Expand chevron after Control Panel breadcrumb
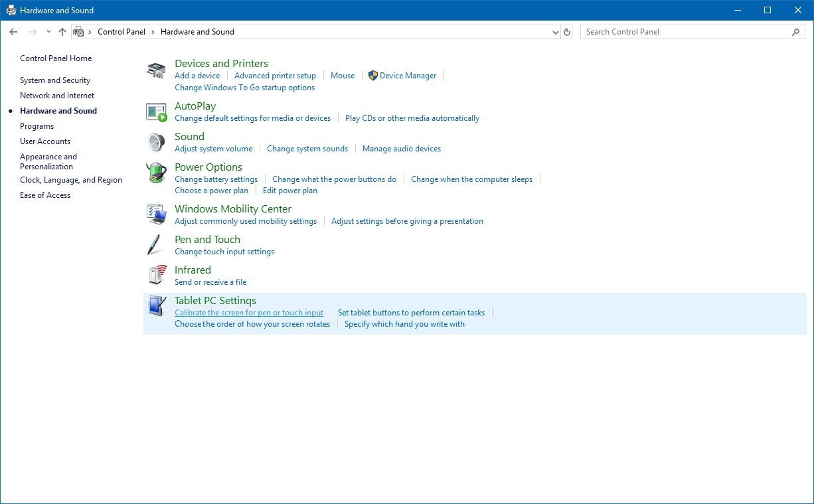Viewport: 814px width, 504px height. 153,32
